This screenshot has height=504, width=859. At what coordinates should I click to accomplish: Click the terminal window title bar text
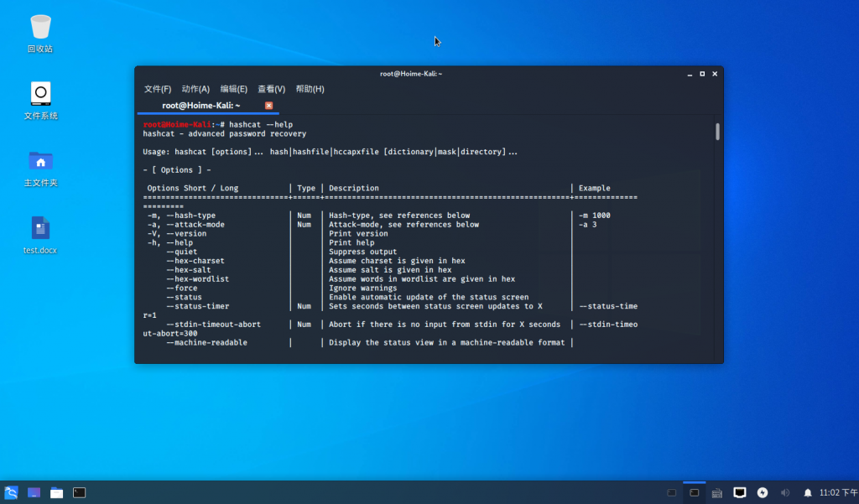point(411,74)
